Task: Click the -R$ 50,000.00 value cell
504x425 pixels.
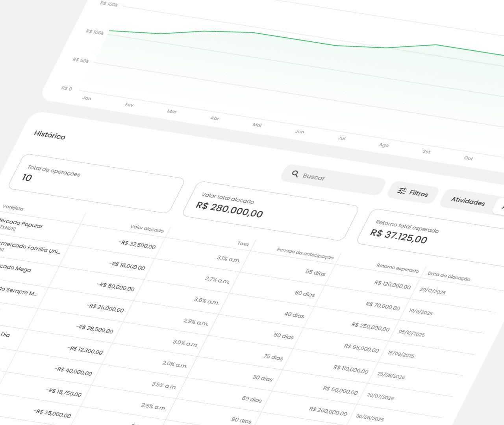Action: pyautogui.click(x=116, y=287)
